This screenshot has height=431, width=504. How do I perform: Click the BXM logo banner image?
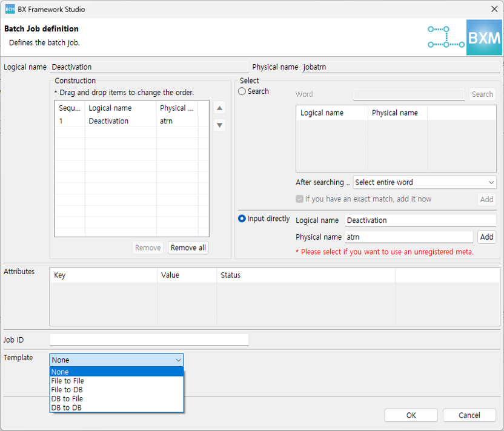coord(465,38)
